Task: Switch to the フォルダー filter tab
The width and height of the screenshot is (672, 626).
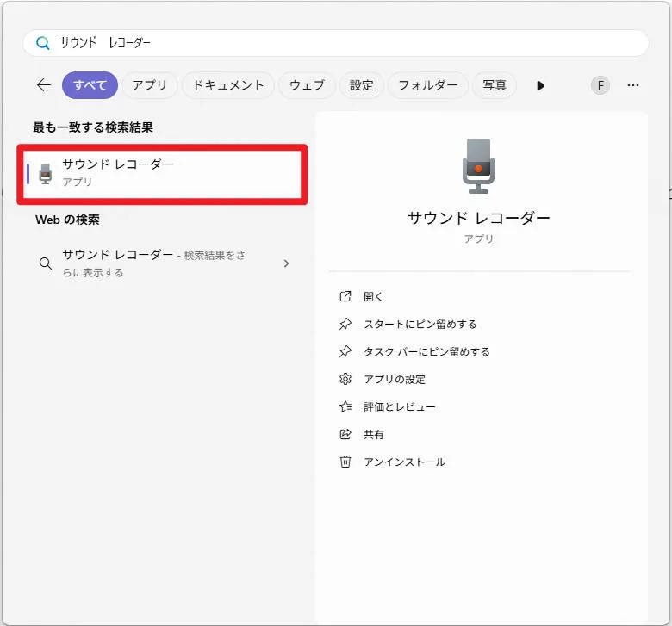Action: click(427, 85)
